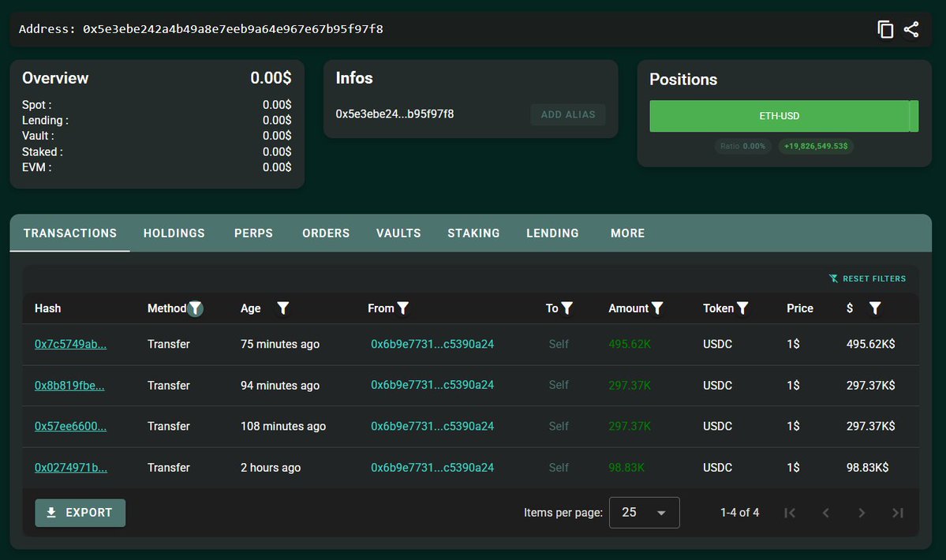The image size is (946, 560).
Task: Click the Hash column header
Action: [47, 308]
